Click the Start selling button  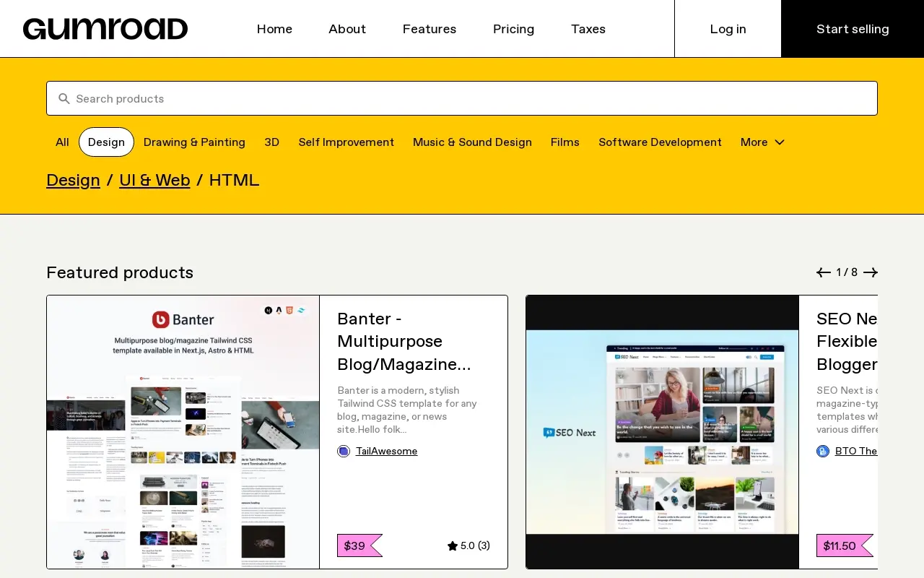tap(853, 29)
